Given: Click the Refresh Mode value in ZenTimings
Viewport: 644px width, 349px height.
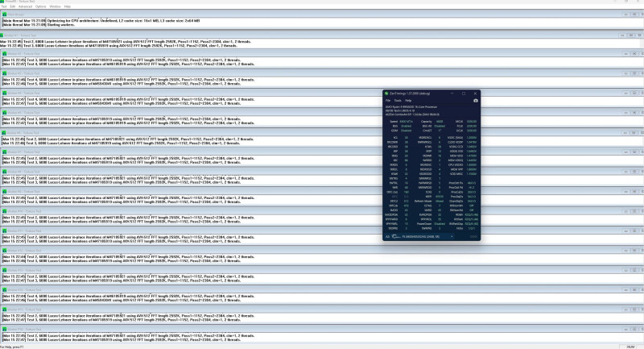Looking at the screenshot, I should pos(440,202).
